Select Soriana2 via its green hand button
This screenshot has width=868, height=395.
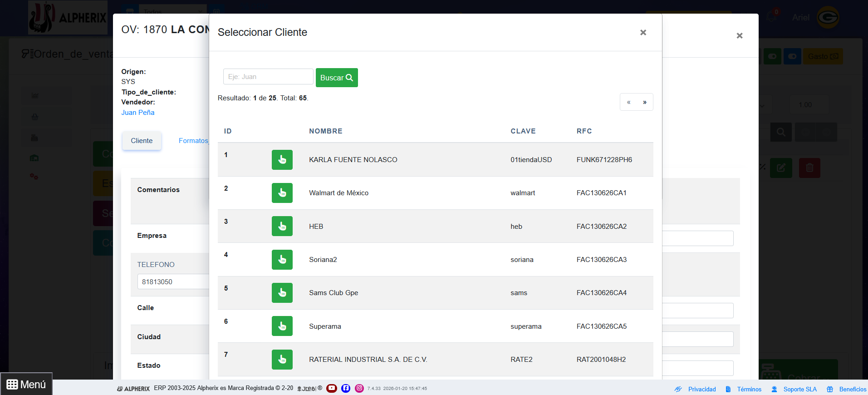[x=282, y=260]
